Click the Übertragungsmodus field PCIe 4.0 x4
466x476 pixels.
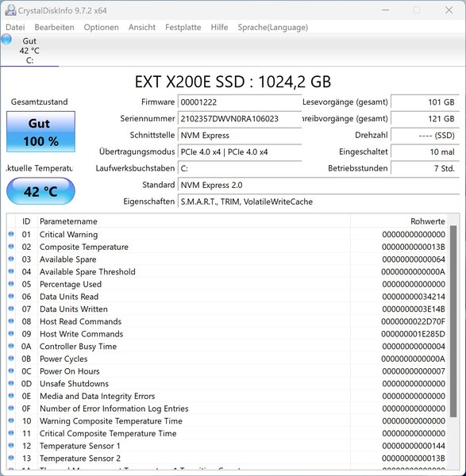[240, 152]
